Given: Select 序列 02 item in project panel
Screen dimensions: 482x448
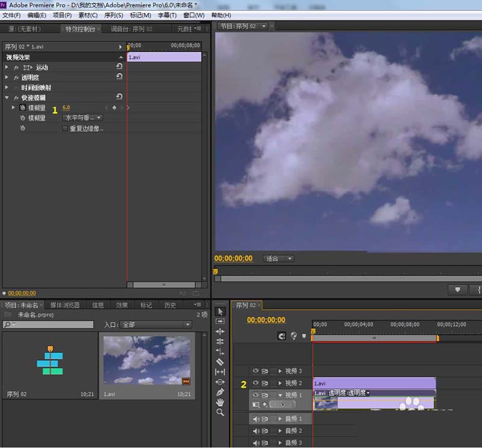Looking at the screenshot, I should [x=50, y=366].
